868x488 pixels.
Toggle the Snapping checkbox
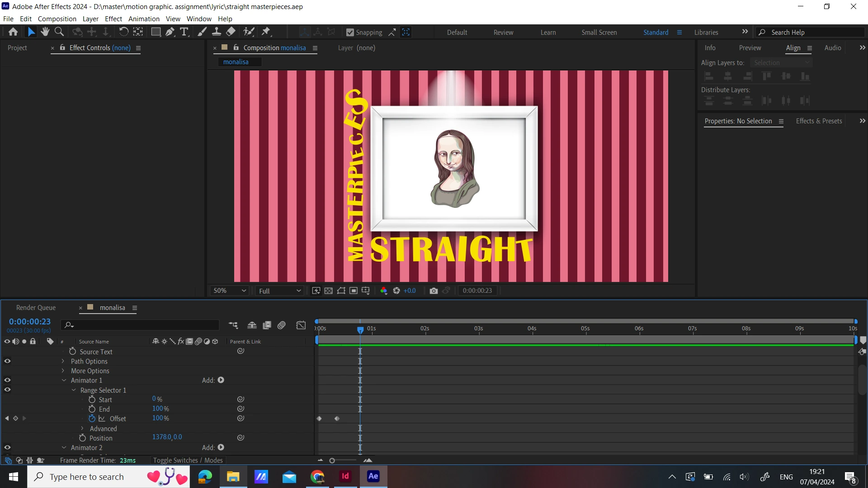pos(350,33)
